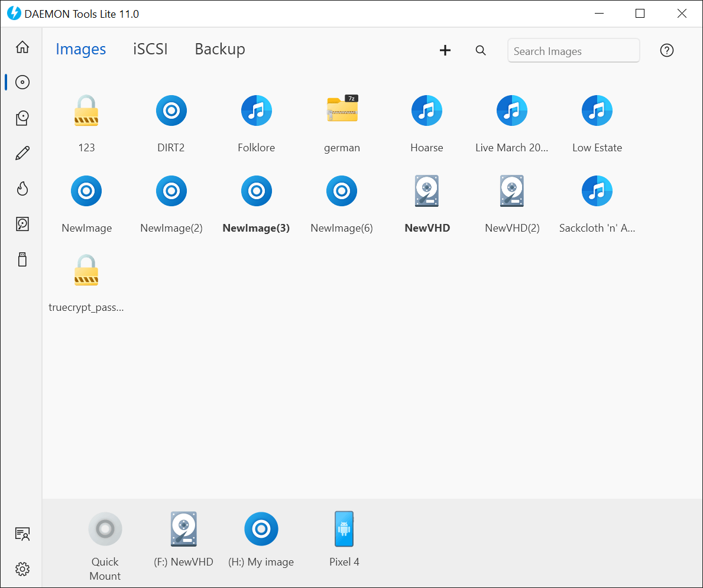703x588 pixels.
Task: Open the Images catalog from the sidebar
Action: 22,82
